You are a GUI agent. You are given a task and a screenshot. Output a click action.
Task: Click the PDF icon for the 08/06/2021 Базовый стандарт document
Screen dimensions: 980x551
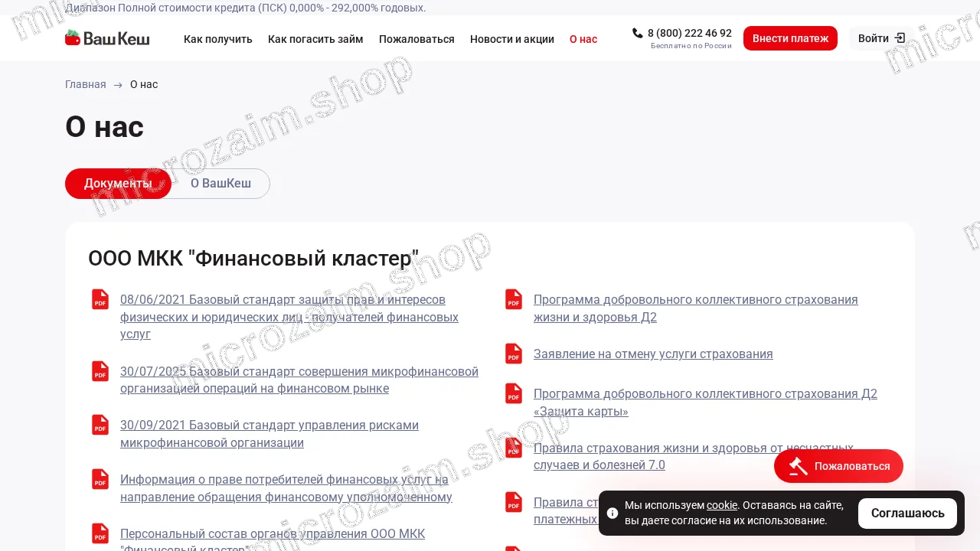[x=100, y=299]
